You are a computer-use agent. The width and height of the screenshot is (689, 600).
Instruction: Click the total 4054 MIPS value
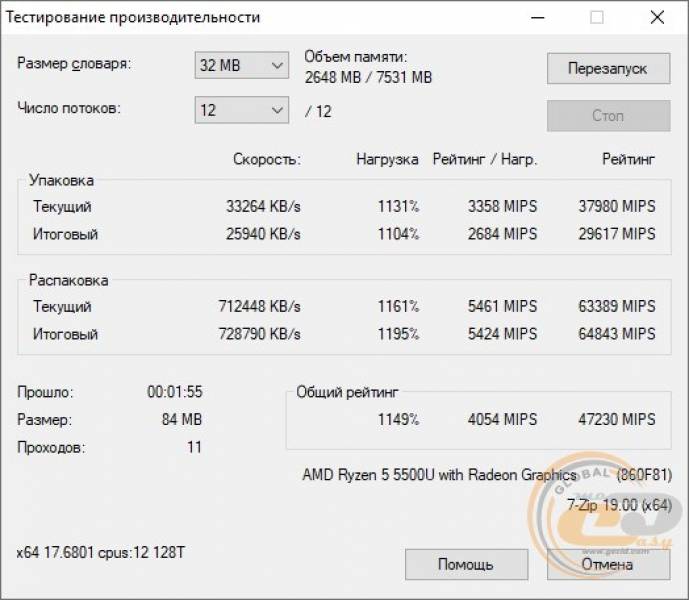(x=502, y=419)
